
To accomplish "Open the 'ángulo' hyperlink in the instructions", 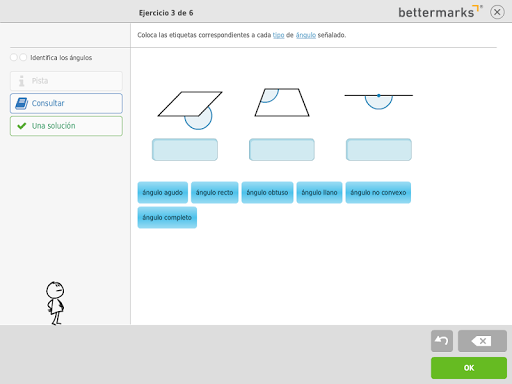I will click(x=306, y=35).
